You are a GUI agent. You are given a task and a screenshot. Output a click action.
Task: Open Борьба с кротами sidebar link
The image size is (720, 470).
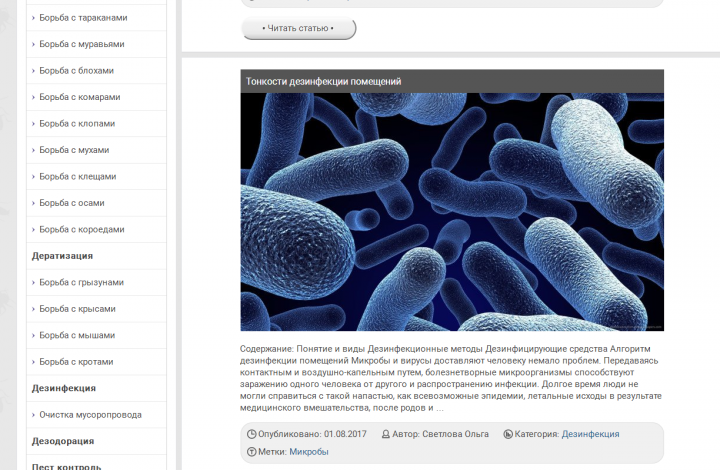coord(76,362)
